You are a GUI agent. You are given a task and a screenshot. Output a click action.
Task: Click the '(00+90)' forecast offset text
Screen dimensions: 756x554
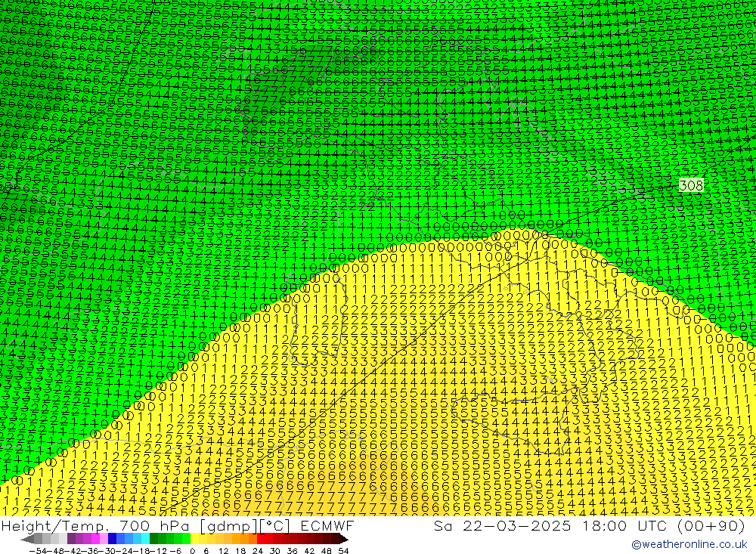click(x=711, y=526)
